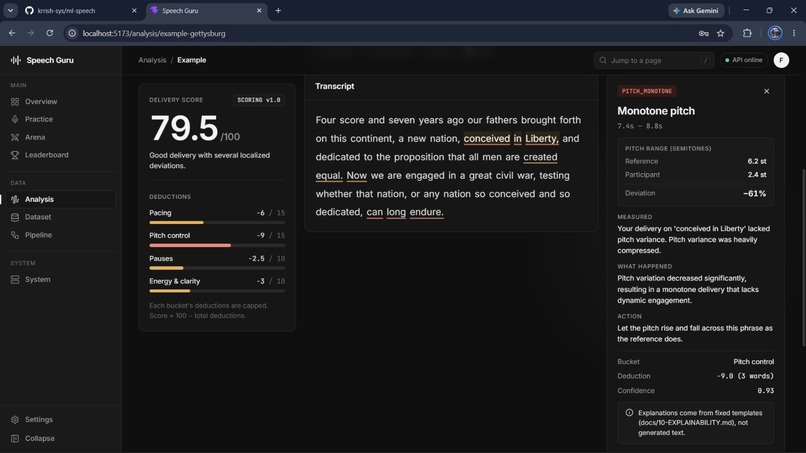Screen dimensions: 806x453
Task: Click the Ask Gemini button
Action: [696, 10]
